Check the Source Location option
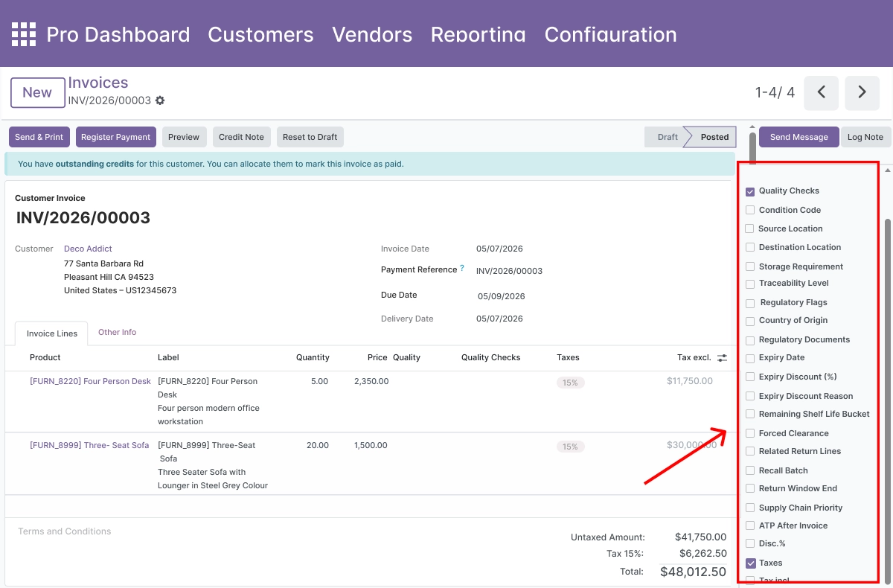The image size is (893, 588). 750,229
